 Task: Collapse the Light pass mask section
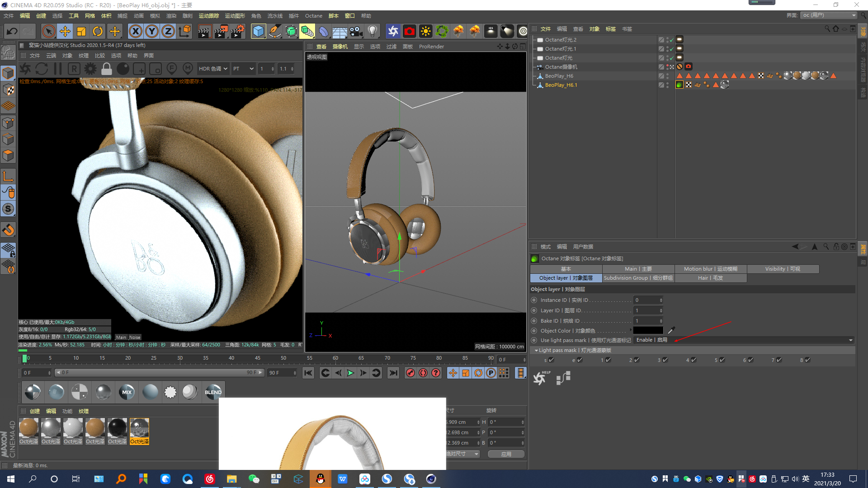coord(536,350)
